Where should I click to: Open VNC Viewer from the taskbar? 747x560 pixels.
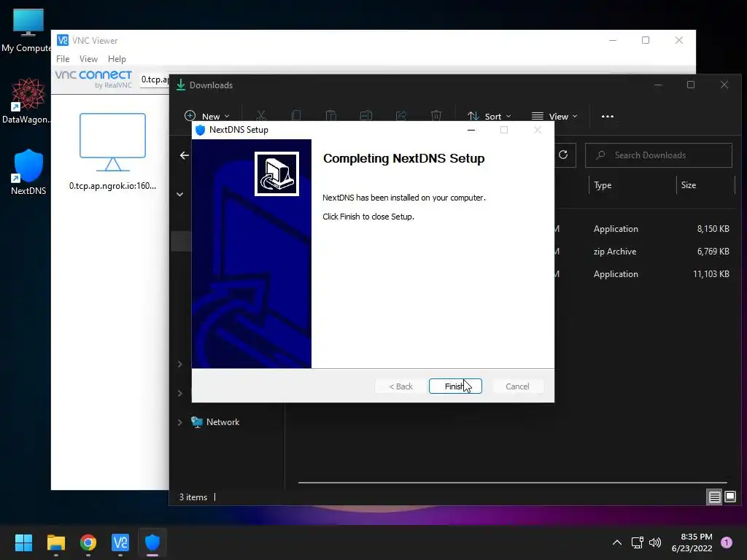pyautogui.click(x=120, y=542)
